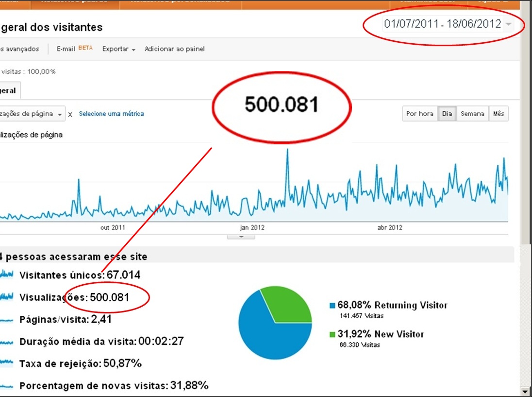
Task: Open the Exportar dropdown menu
Action: [118, 49]
